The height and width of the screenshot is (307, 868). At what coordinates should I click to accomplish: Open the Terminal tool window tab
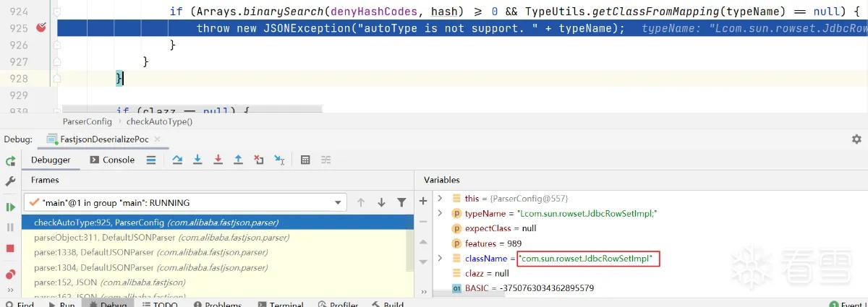click(279, 304)
